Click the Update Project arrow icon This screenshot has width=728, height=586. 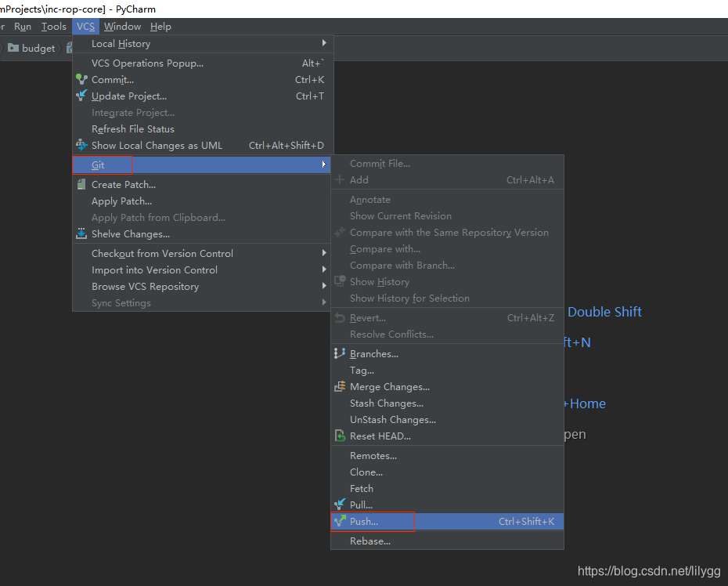[81, 96]
